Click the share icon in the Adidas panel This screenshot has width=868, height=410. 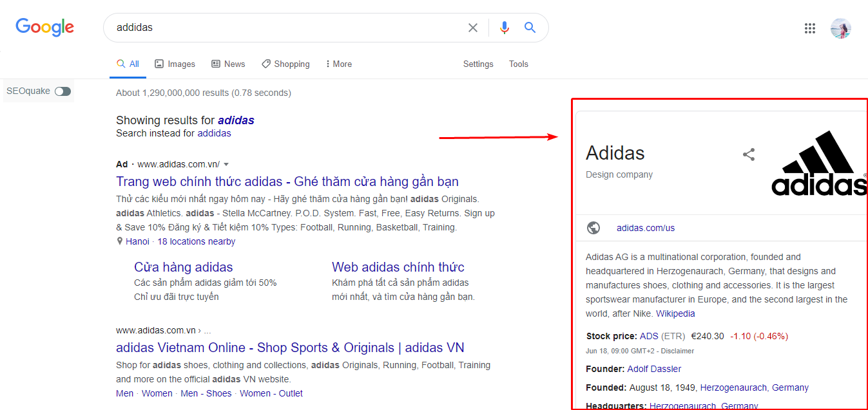(748, 154)
